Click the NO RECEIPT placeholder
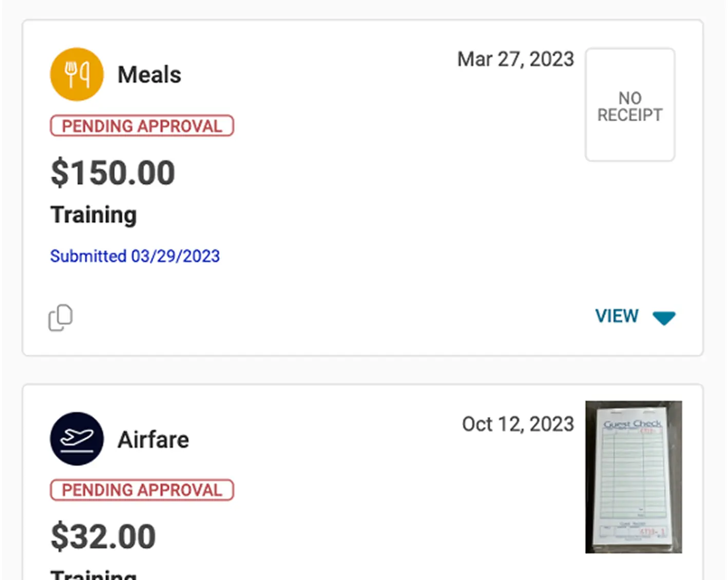Viewport: 728px width, 580px height. coord(630,104)
